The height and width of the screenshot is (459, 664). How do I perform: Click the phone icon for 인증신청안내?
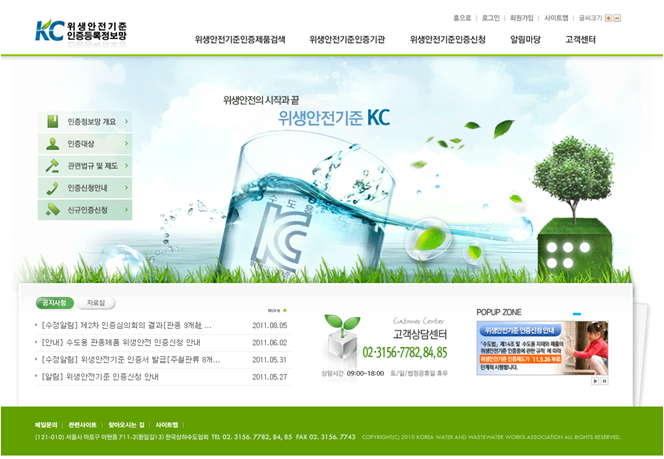click(x=53, y=188)
